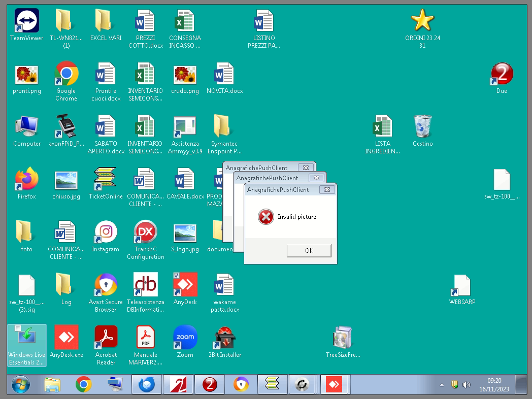Image resolution: width=532 pixels, height=399 pixels.
Task: Tick the Windows Live Essentials icon checkbox
Action: [x=18, y=328]
